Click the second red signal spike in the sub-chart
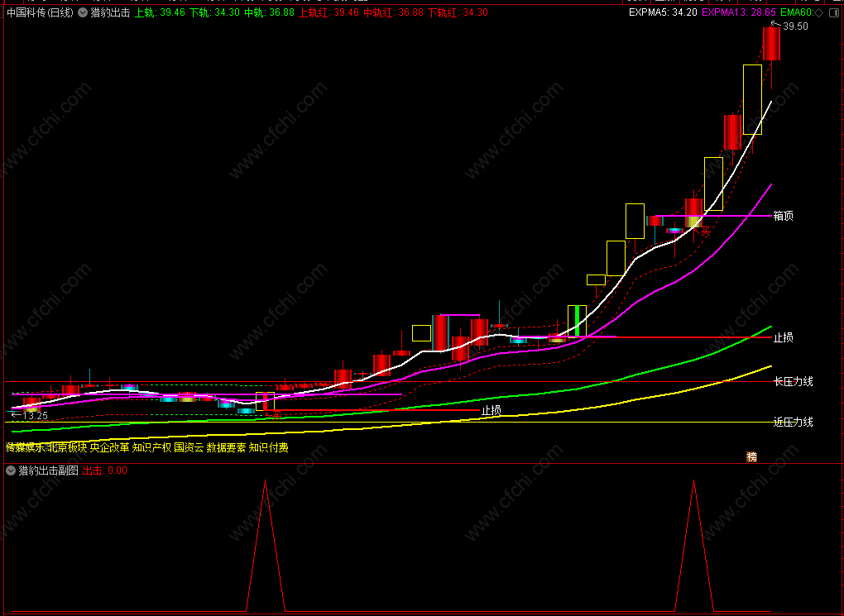The height and width of the screenshot is (616, 844). point(694,545)
